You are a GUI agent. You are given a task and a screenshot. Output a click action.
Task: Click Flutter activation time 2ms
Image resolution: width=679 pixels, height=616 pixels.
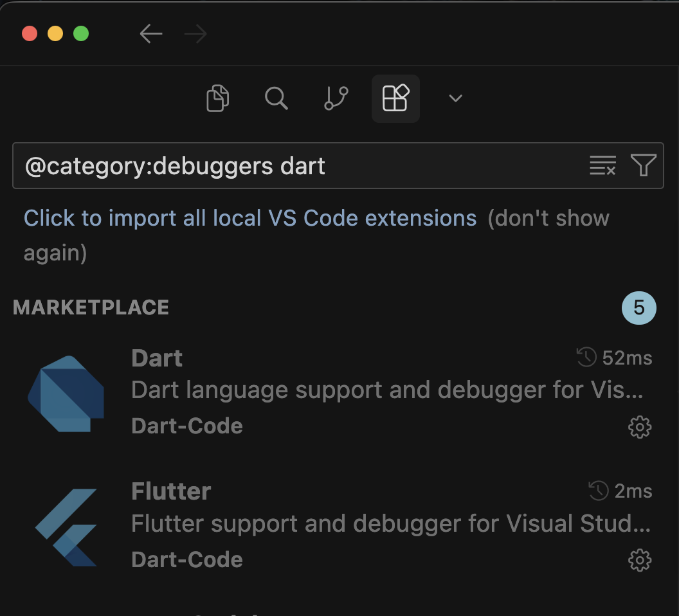(620, 491)
